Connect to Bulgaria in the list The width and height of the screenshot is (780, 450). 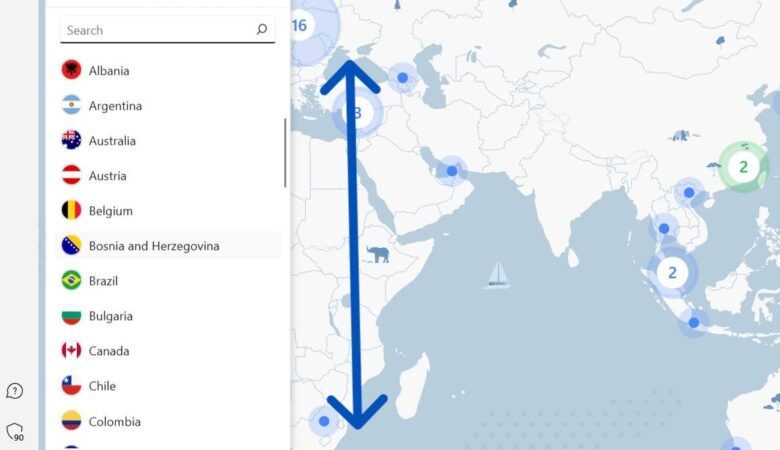[x=168, y=316]
